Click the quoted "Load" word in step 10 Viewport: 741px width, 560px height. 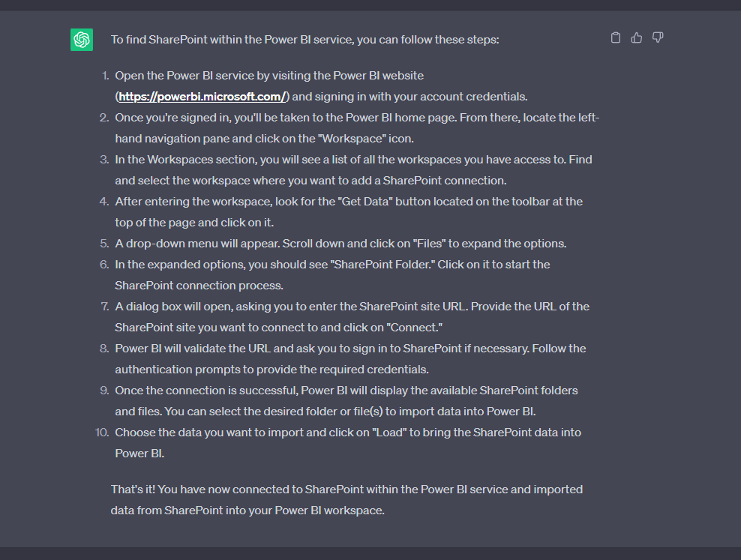coord(389,433)
